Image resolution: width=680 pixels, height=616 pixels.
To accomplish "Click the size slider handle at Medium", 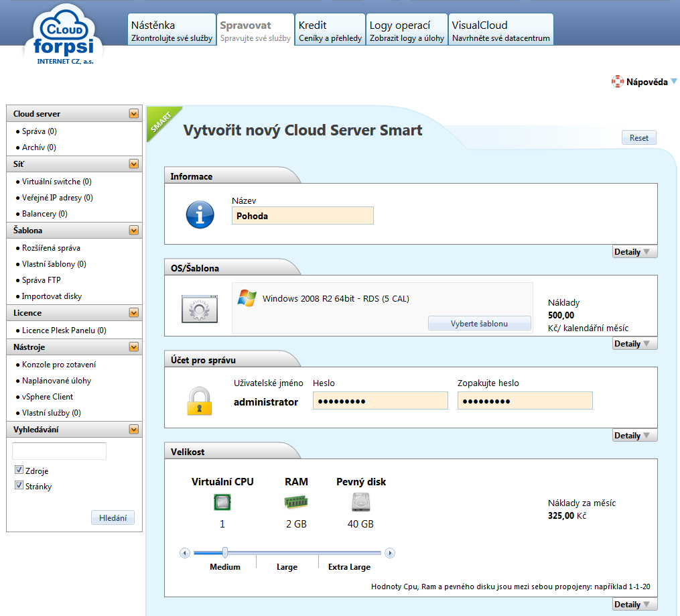I will (x=225, y=553).
